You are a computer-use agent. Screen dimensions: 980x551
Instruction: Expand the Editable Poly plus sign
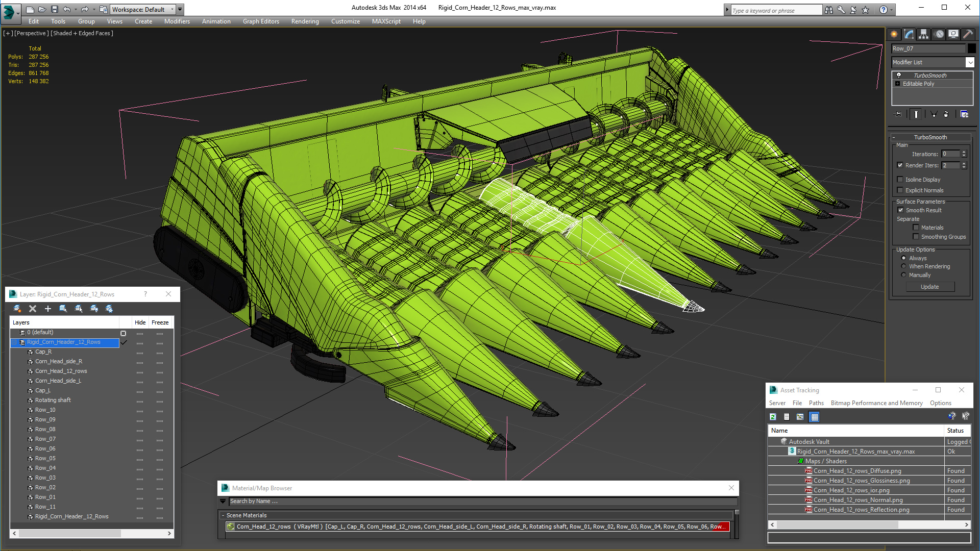(898, 84)
